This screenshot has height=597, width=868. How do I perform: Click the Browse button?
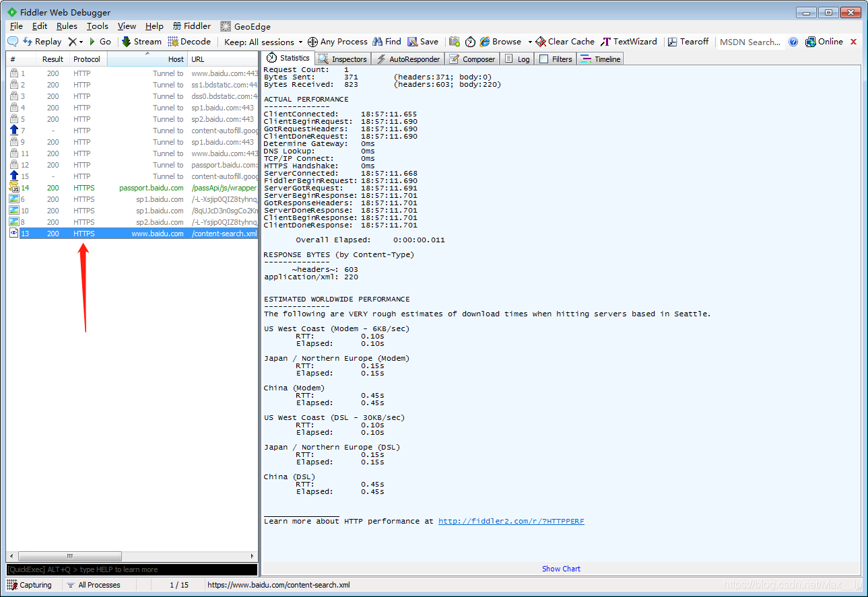(x=500, y=42)
